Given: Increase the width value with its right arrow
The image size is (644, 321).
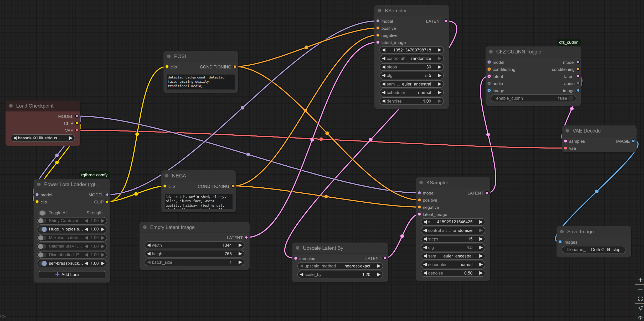Looking at the screenshot, I should click(x=240, y=245).
